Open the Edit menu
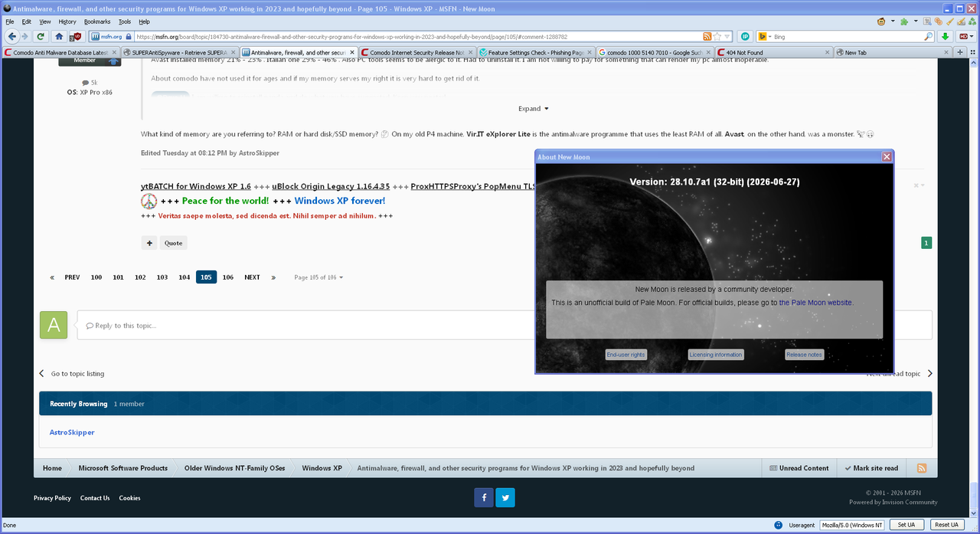This screenshot has width=980, height=534. (x=27, y=21)
